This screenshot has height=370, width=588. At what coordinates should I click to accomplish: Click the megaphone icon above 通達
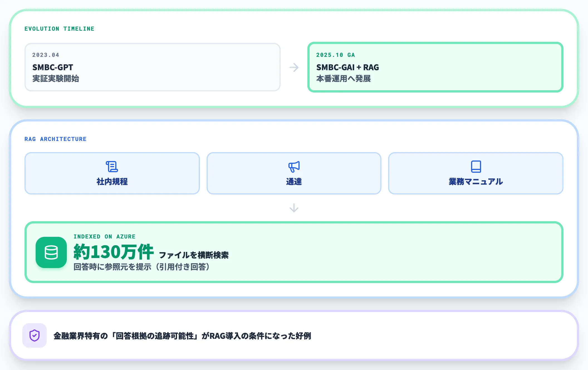[x=294, y=167]
